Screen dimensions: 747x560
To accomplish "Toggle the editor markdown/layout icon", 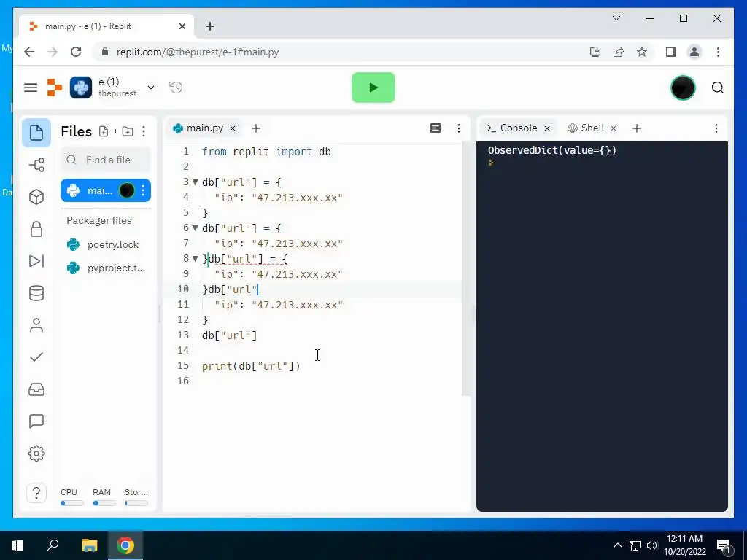I will [436, 128].
